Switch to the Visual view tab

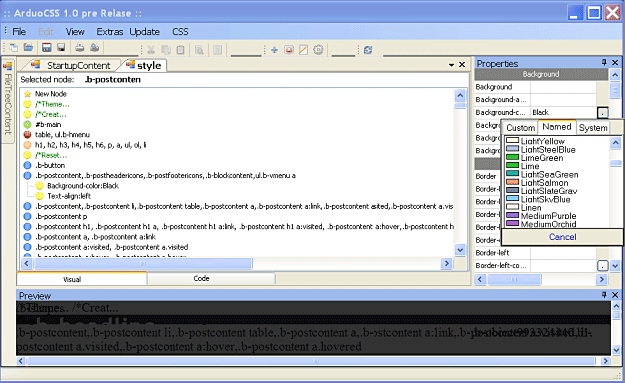pos(82,279)
